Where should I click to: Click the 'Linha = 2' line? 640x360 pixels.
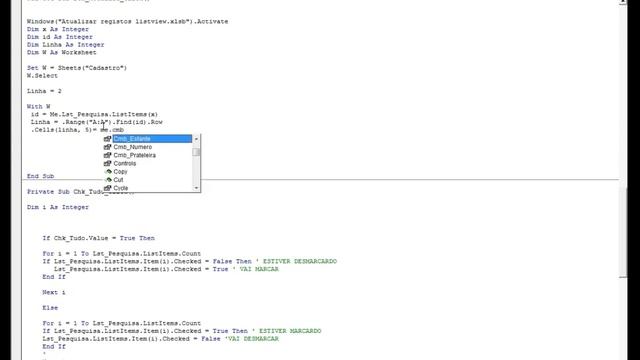44,91
